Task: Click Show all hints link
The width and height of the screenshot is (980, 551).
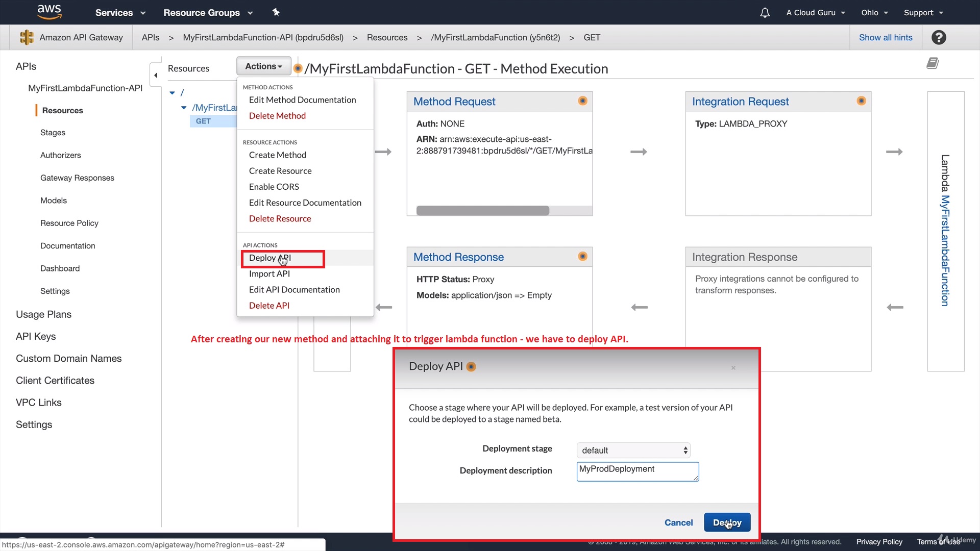Action: pos(886,37)
